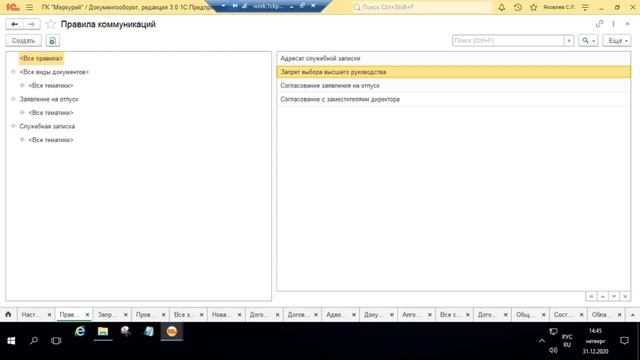The width and height of the screenshot is (640, 360).
Task: Go forward with the right arrow button
Action: (x=31, y=24)
